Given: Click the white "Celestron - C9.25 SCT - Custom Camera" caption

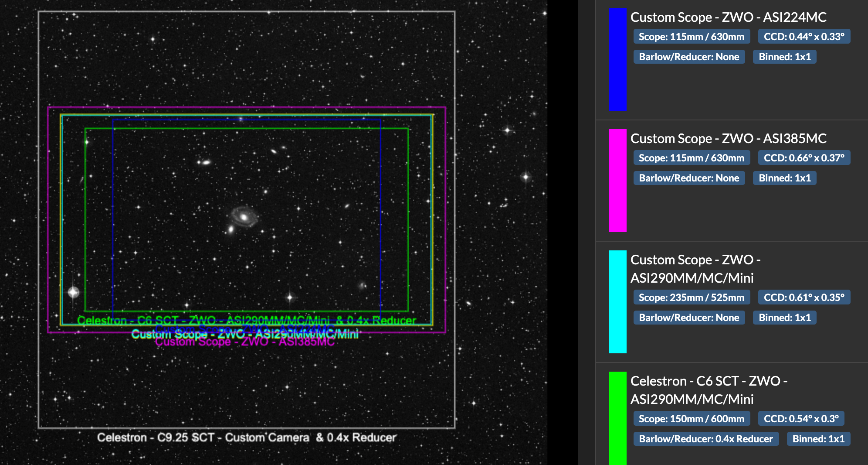Looking at the screenshot, I should [247, 438].
